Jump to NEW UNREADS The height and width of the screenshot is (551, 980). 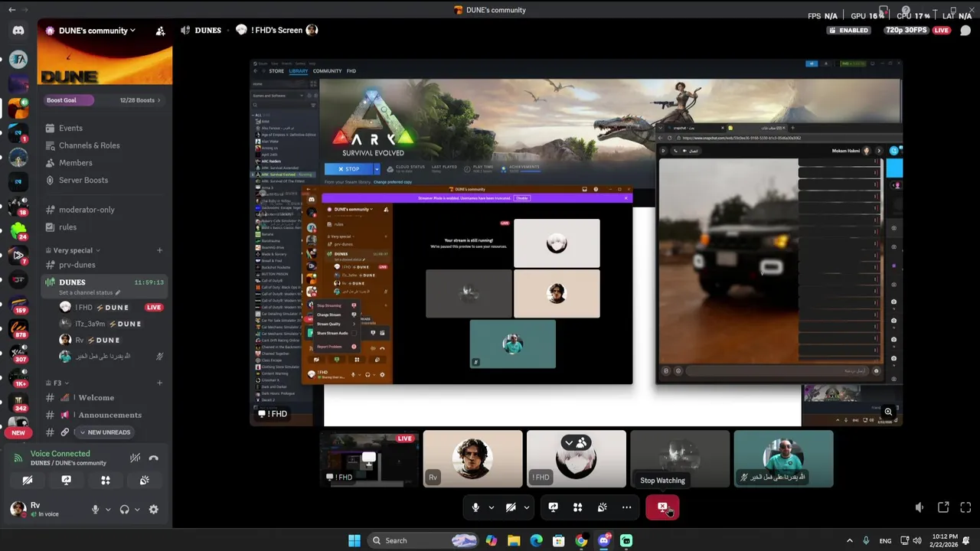pos(105,432)
